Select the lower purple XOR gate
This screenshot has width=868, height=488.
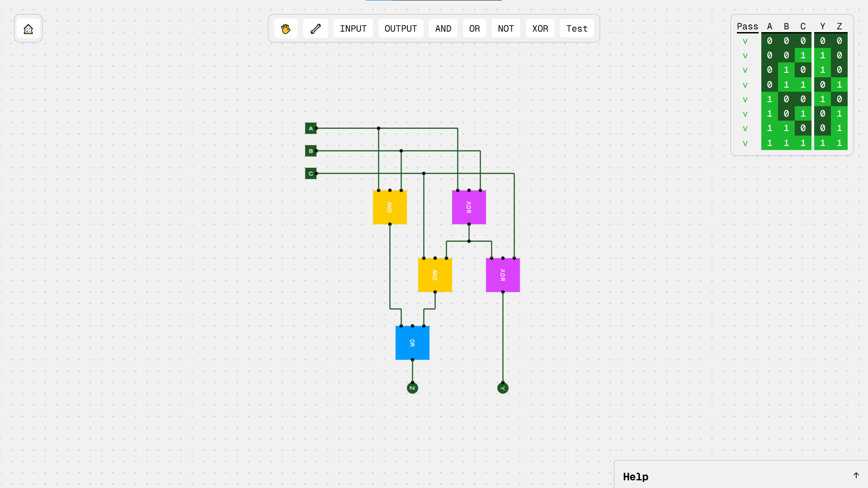(x=503, y=275)
